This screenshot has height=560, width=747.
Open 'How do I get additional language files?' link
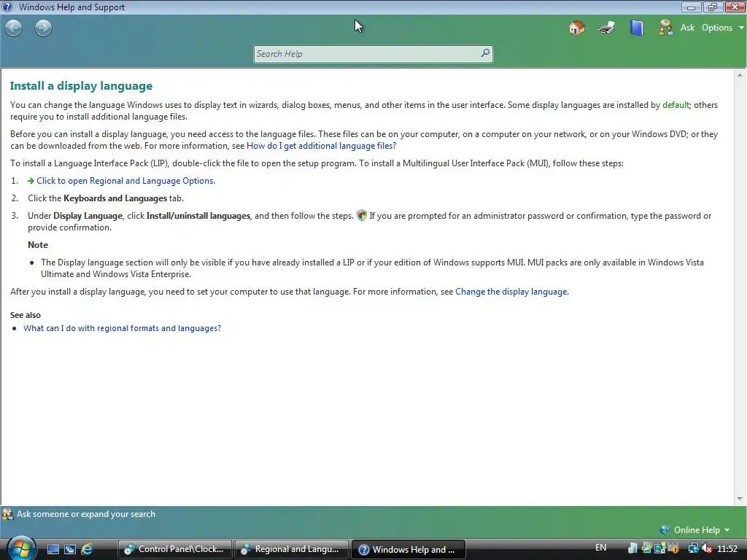pyautogui.click(x=321, y=146)
